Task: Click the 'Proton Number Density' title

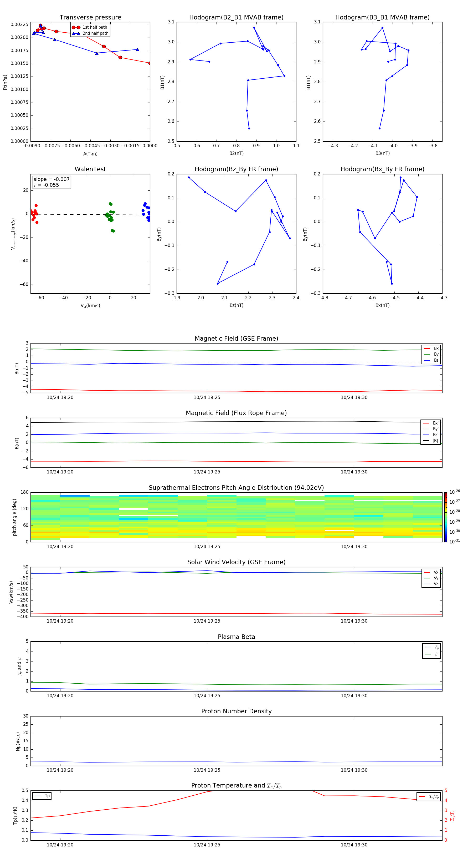Action: [x=236, y=711]
